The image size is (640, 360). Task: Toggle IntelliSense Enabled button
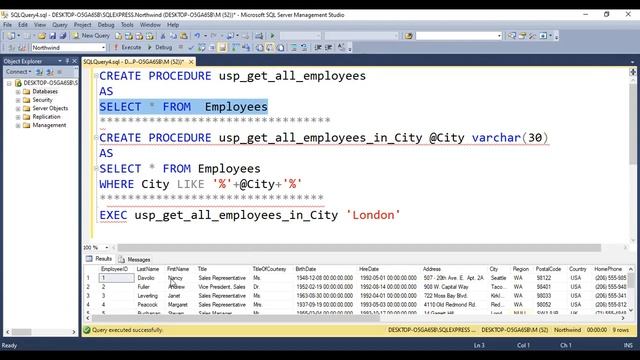tap(222, 48)
